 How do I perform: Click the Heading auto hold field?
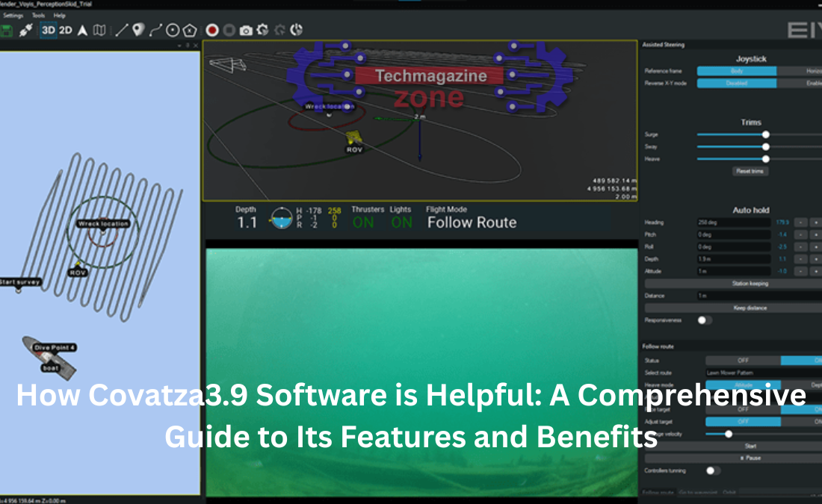click(734, 223)
